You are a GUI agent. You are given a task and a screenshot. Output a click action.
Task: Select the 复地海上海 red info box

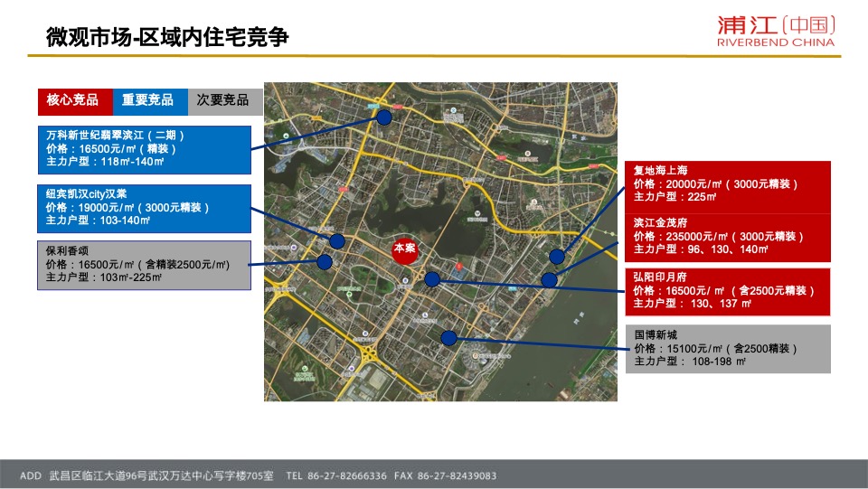click(x=728, y=187)
